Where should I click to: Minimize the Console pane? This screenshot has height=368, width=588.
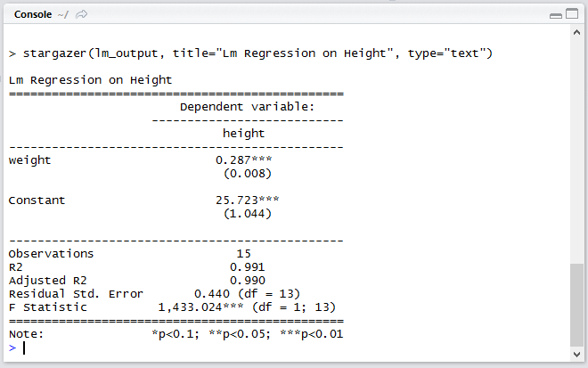tap(555, 15)
